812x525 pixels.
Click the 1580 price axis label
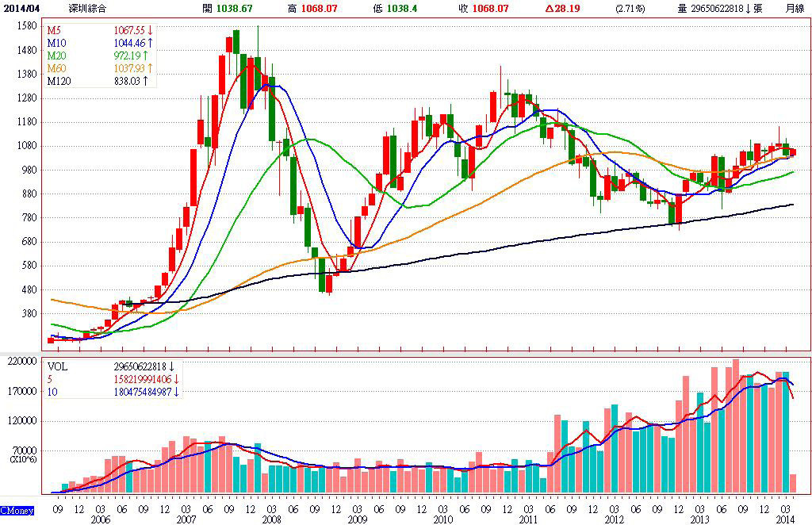click(x=26, y=26)
